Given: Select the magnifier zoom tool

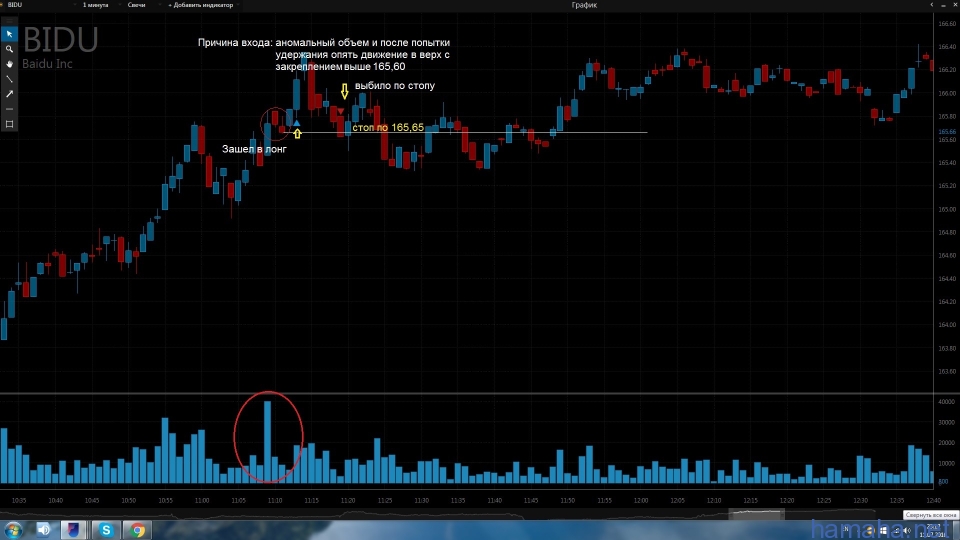Looking at the screenshot, I should tap(9, 49).
